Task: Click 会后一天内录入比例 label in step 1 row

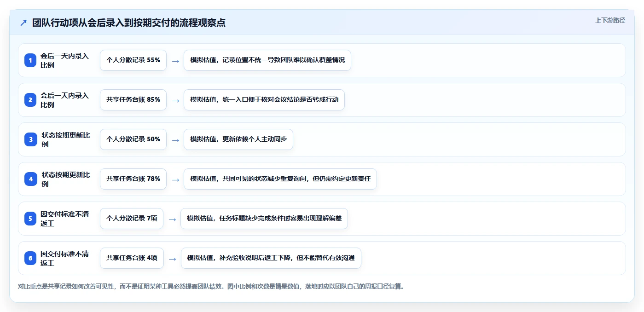Action: point(65,60)
